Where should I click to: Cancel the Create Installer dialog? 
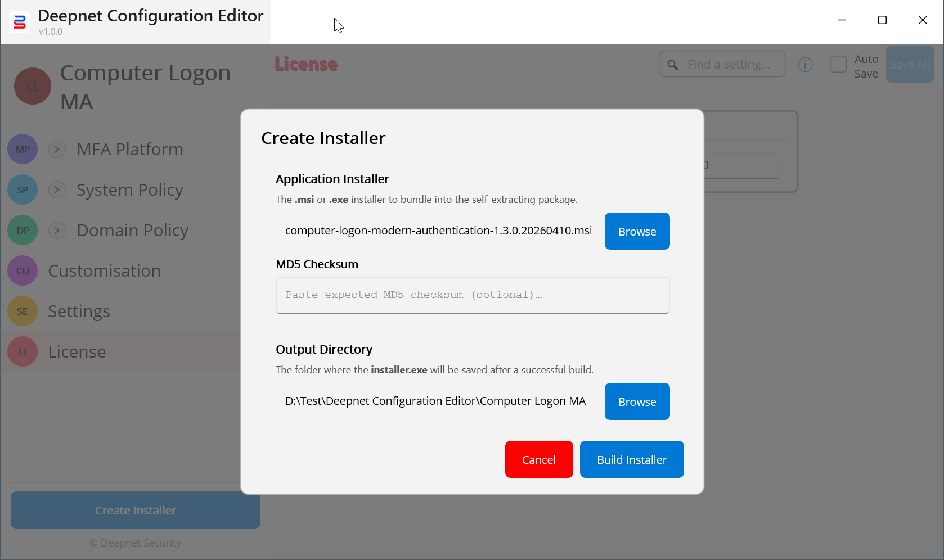pyautogui.click(x=538, y=459)
